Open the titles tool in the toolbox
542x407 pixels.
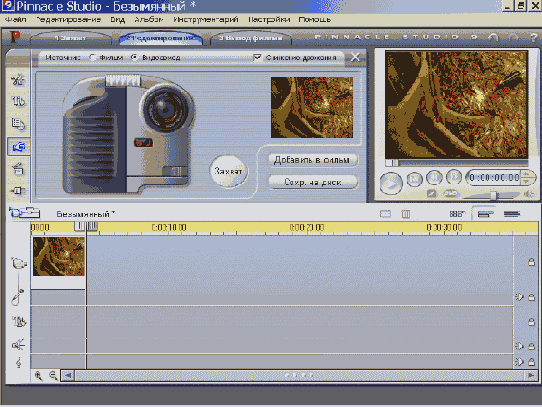coord(18,101)
